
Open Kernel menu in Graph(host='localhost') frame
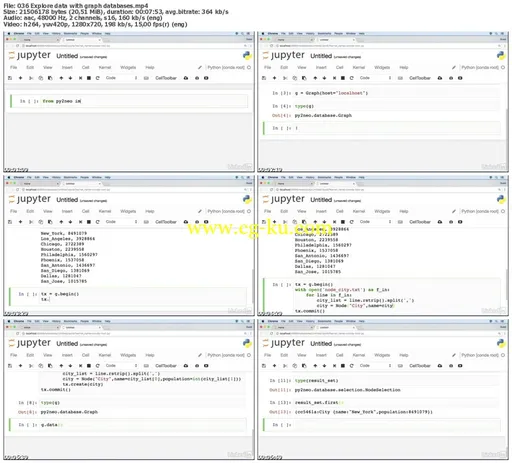point(359,67)
